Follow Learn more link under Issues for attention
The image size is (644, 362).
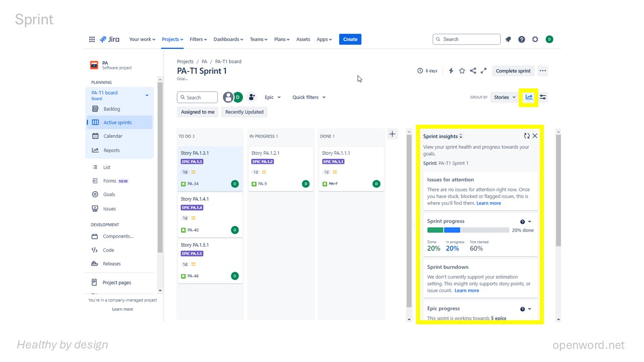[x=489, y=203]
